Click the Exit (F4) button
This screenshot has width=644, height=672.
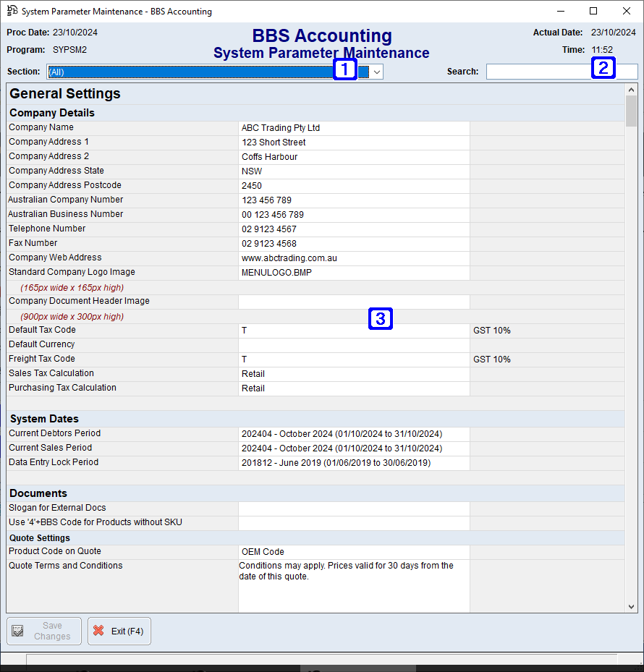click(119, 631)
